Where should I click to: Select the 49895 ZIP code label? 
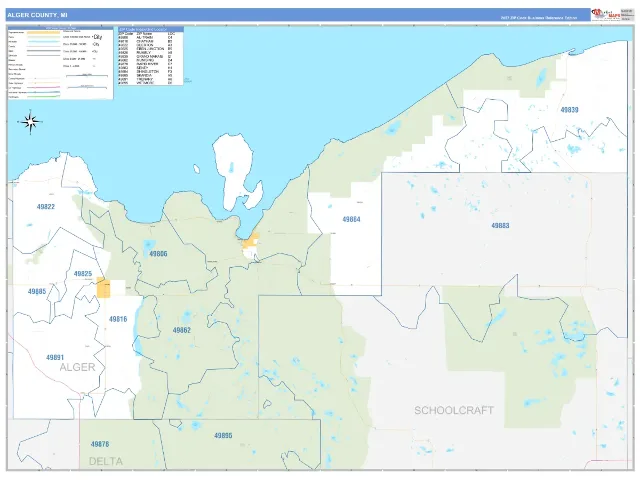coord(223,436)
